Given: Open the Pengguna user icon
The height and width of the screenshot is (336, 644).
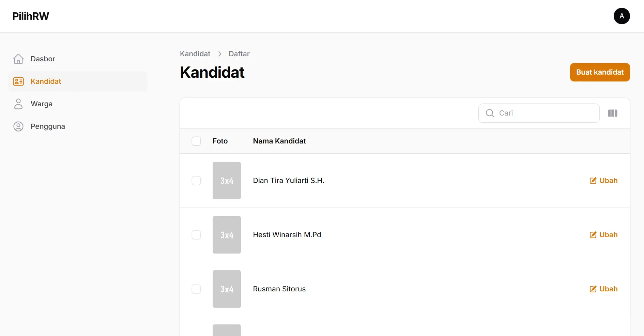Looking at the screenshot, I should coord(18,126).
